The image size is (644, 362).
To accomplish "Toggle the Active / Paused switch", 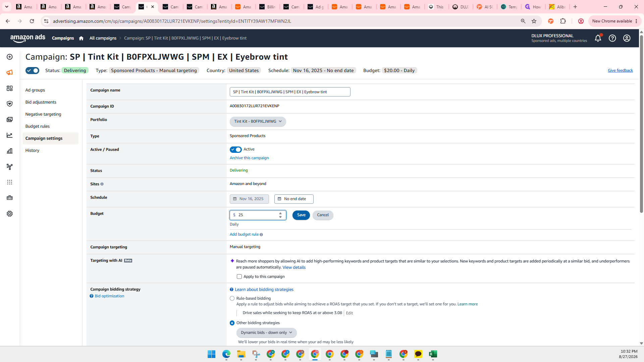I will (235, 149).
